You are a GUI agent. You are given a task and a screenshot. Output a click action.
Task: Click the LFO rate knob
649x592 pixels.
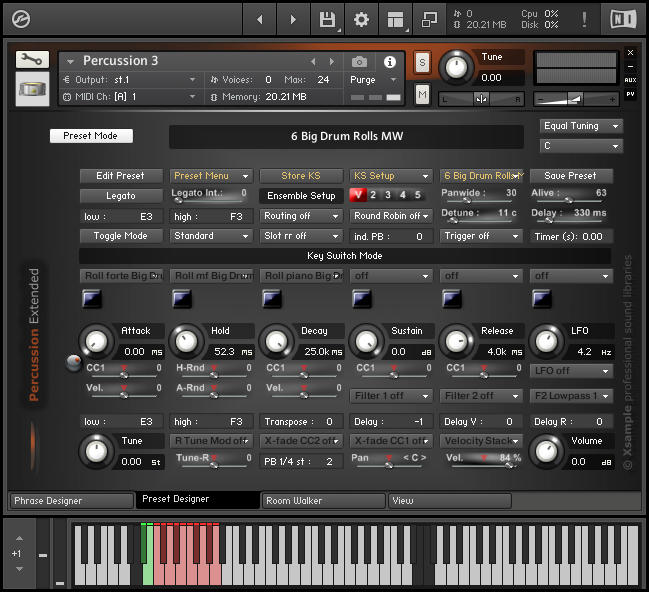[x=546, y=342]
